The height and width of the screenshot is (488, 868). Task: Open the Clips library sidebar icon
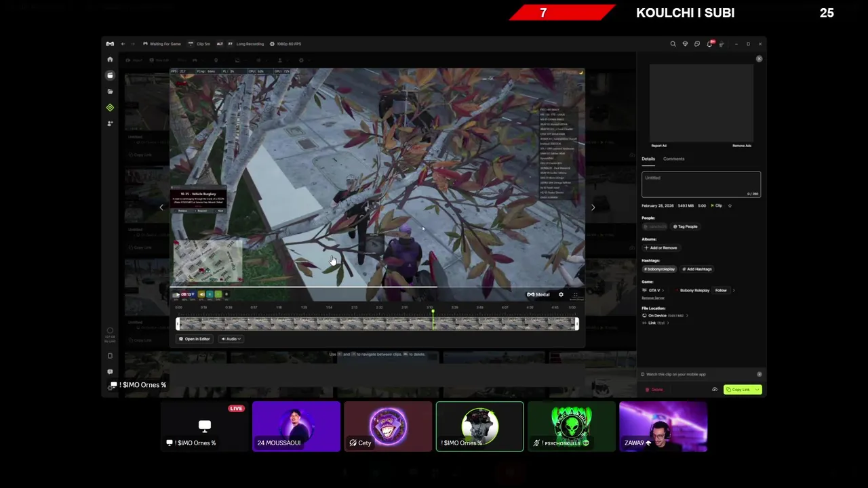click(110, 75)
